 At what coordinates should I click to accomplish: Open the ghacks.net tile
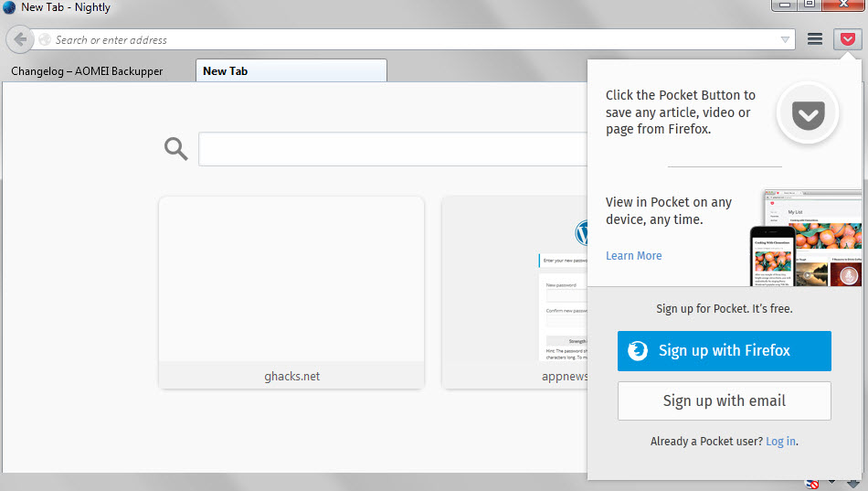[291, 292]
